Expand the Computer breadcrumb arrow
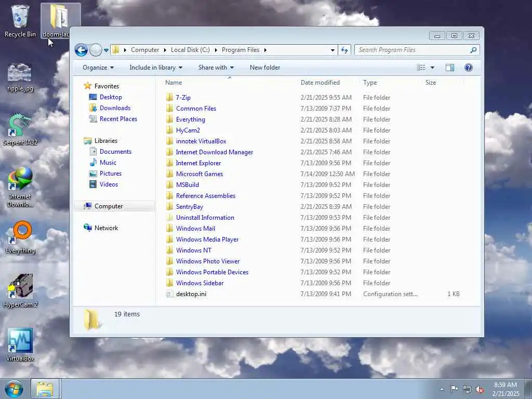This screenshot has height=399, width=532. 165,50
